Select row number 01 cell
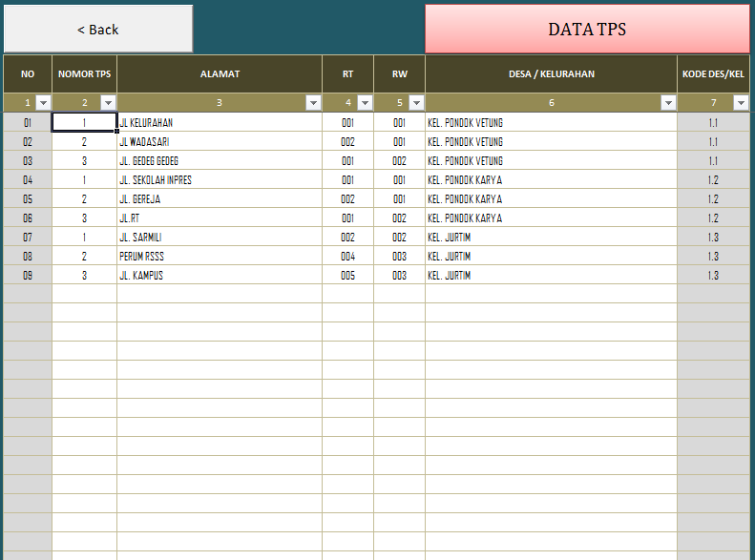The height and width of the screenshot is (560, 755). click(x=28, y=123)
